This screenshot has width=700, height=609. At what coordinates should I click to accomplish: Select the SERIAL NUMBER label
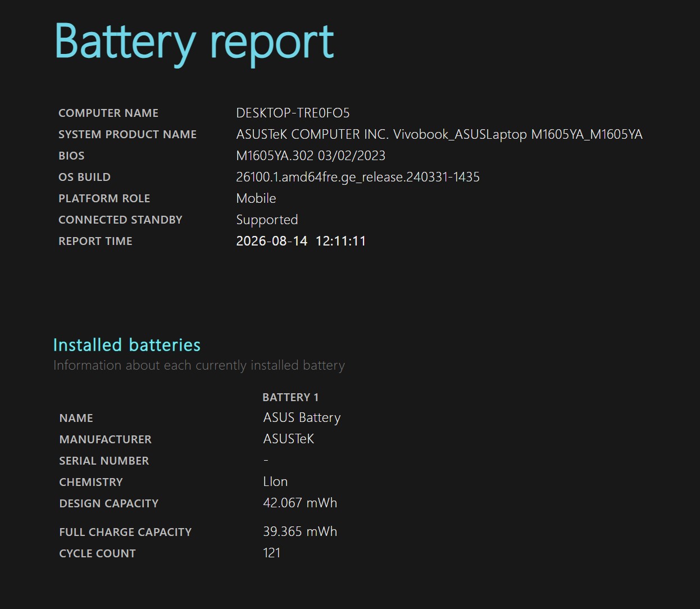104,461
